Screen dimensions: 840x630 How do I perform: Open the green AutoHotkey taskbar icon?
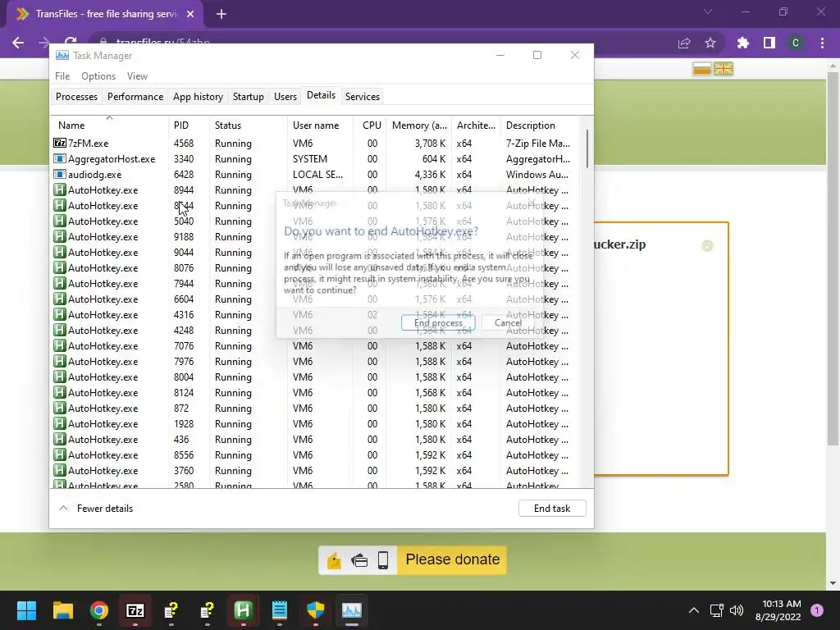243,610
